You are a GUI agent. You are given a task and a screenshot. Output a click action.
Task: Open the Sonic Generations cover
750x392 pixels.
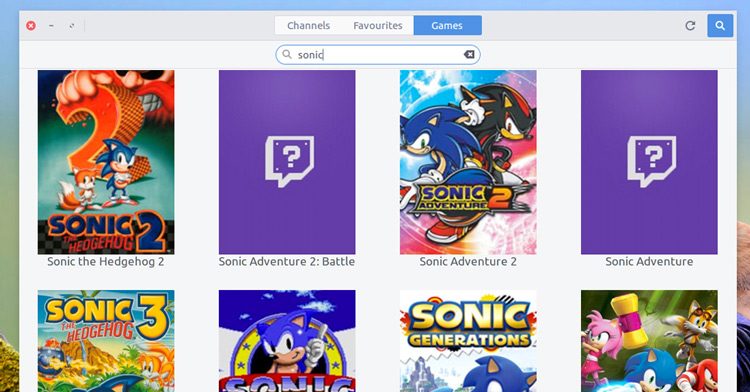(468, 341)
